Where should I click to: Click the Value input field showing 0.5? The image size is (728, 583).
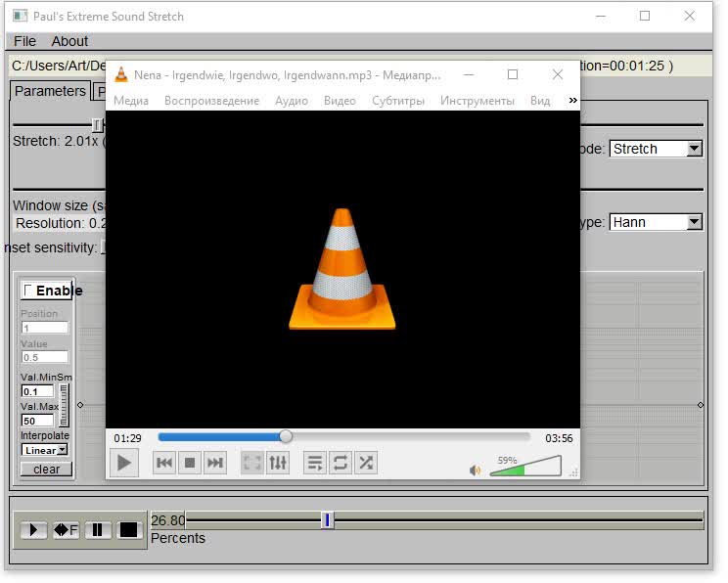pos(45,357)
